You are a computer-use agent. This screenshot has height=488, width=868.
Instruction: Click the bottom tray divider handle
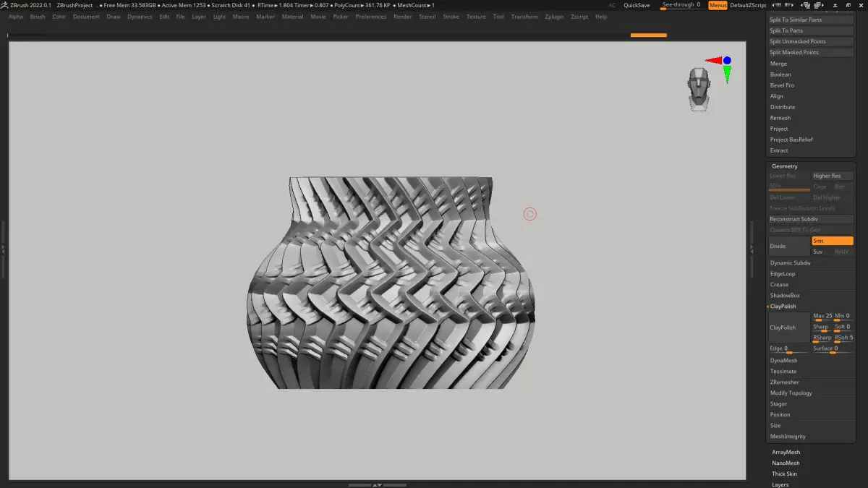click(377, 484)
